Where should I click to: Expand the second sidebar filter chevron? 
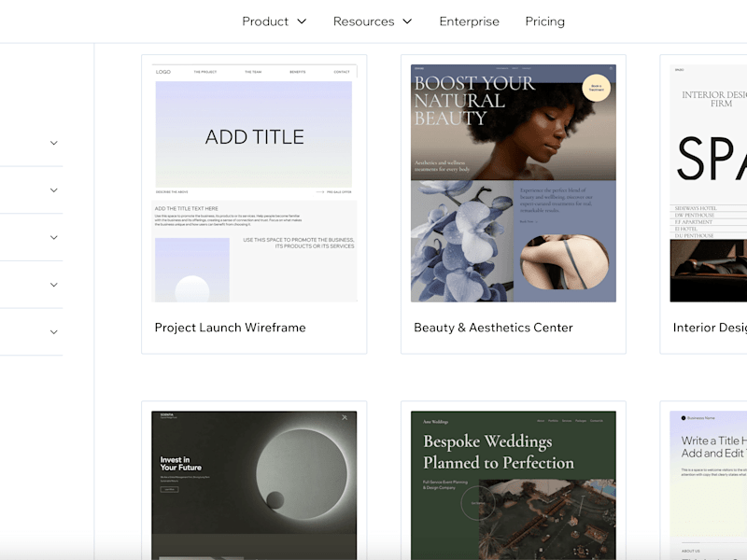[x=54, y=190]
